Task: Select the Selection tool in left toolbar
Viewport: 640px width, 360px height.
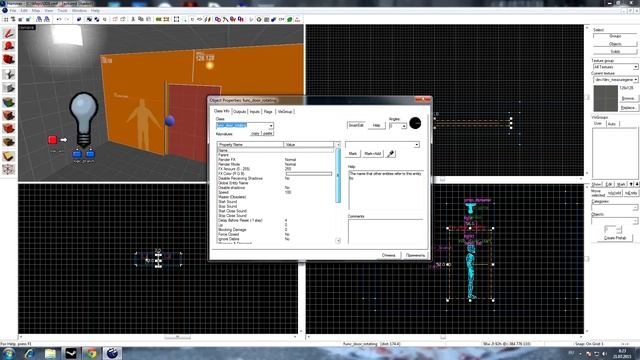Action: [x=9, y=33]
